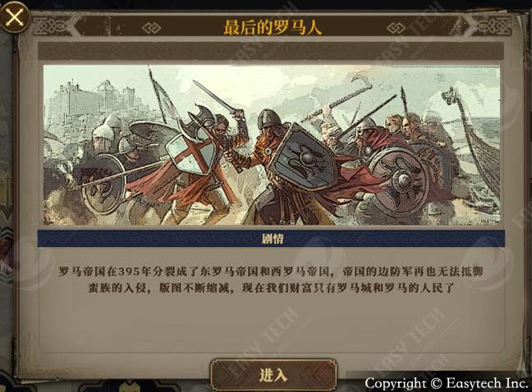Click the 进入 button to enter
532x392 pixels.
click(x=273, y=376)
